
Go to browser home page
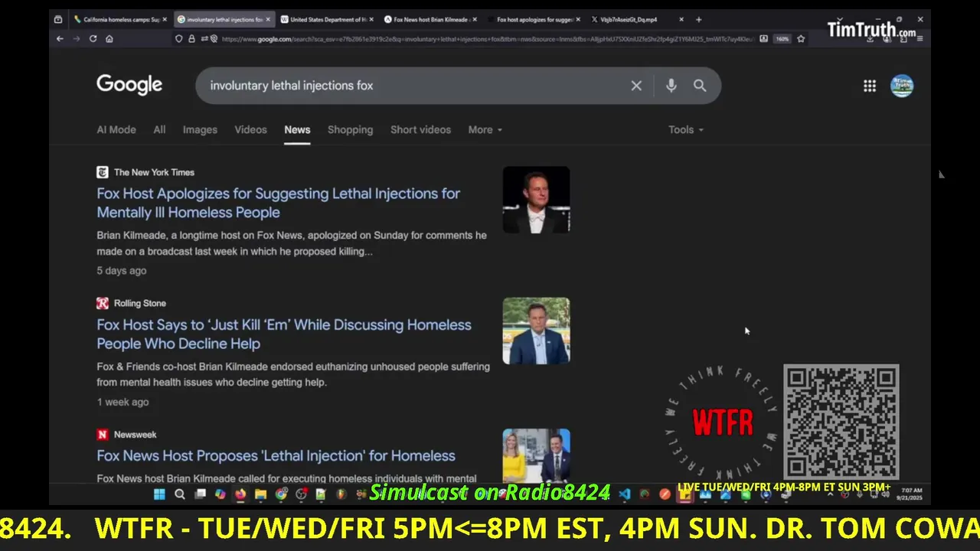[109, 38]
